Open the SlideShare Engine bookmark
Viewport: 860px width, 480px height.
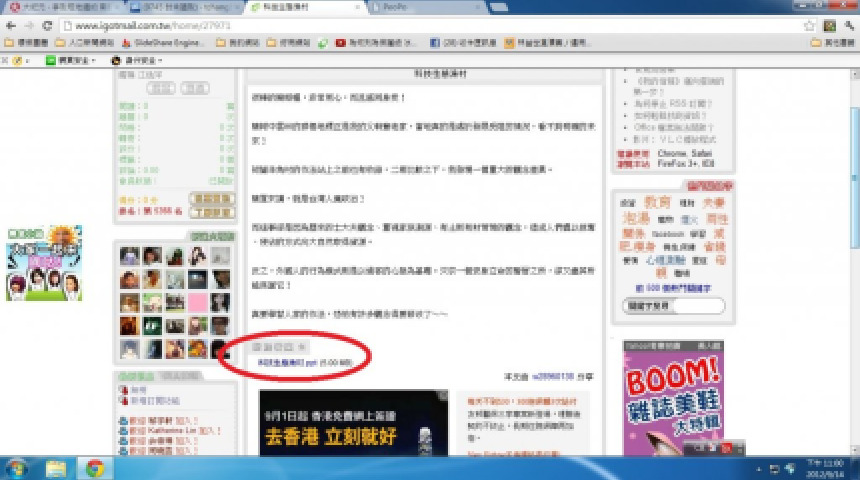coord(159,43)
